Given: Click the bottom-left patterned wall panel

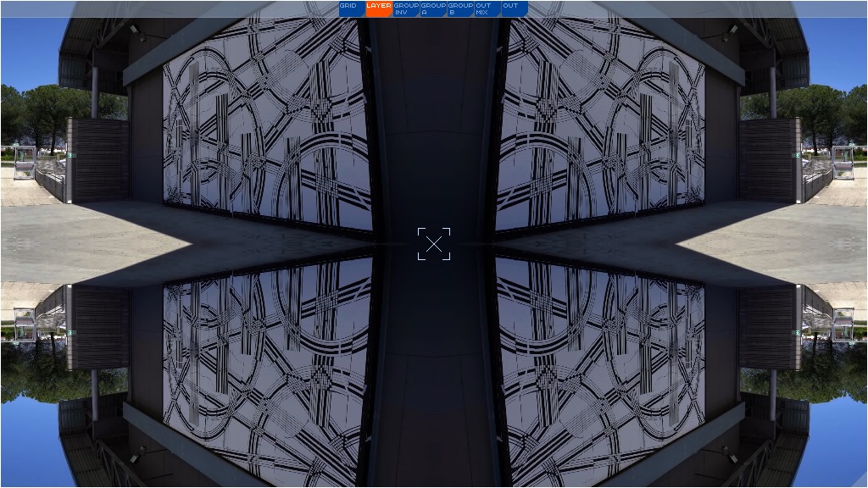Looking at the screenshot, I should pos(267,364).
